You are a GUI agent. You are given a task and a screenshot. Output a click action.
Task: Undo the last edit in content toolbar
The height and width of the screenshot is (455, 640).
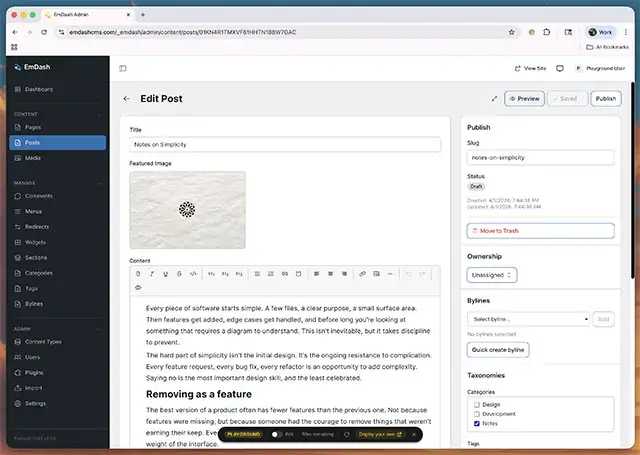(409, 274)
